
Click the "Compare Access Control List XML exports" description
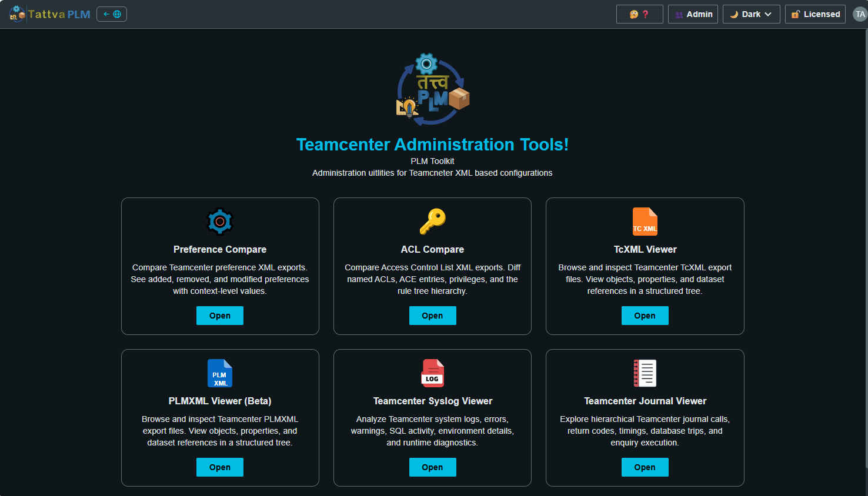432,279
